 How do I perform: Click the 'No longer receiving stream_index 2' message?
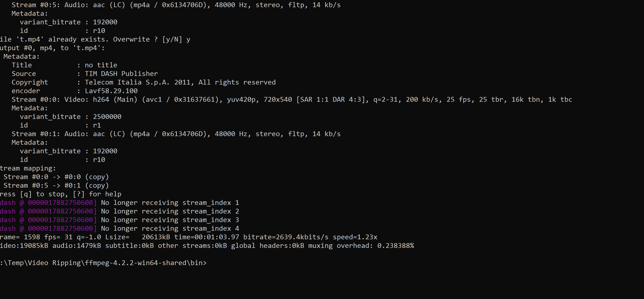point(170,211)
